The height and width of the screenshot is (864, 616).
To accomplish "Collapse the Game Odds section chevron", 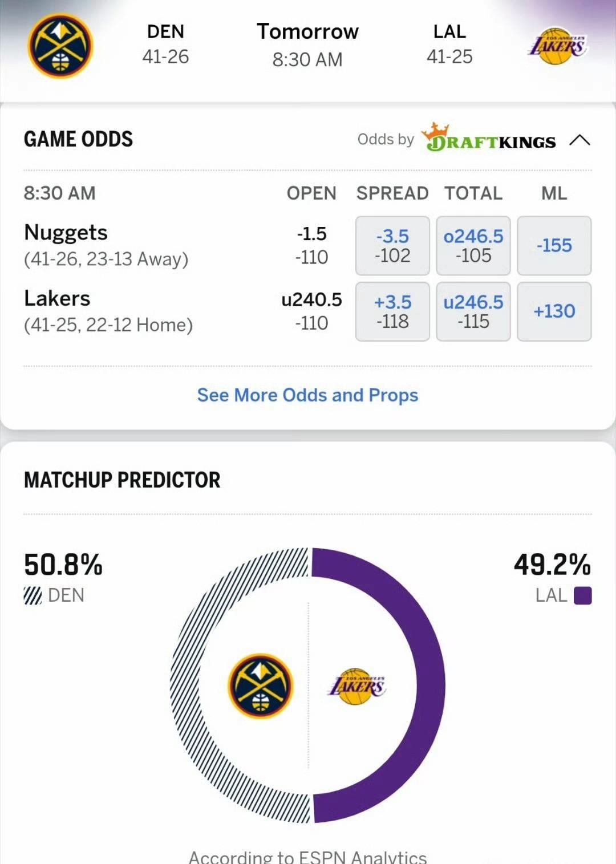I will 579,140.
